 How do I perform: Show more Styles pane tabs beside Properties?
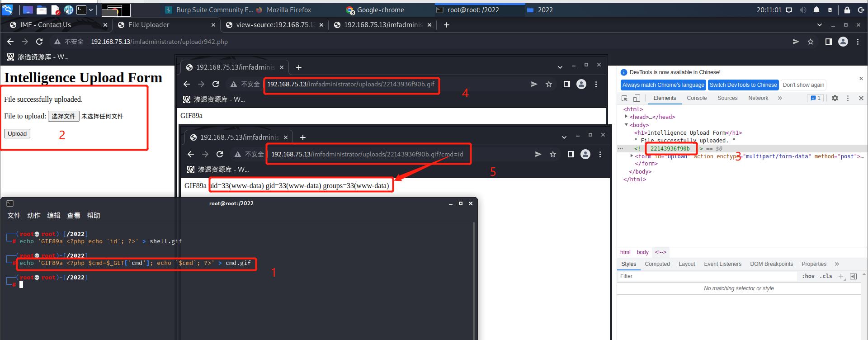tap(837, 264)
